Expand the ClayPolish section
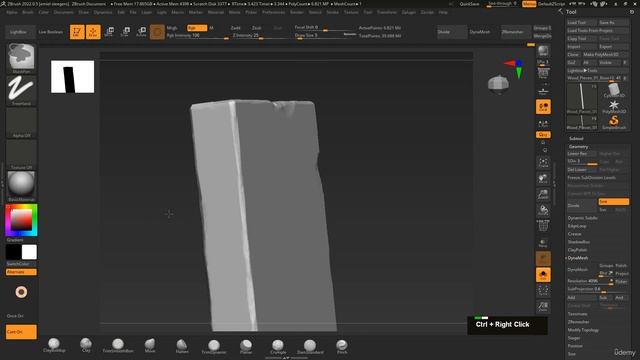The image size is (640, 360). tap(577, 250)
